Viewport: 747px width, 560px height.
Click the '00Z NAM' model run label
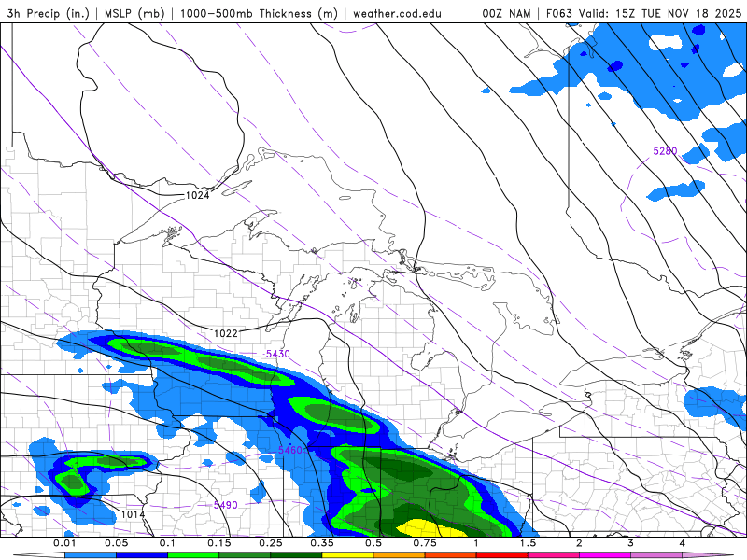click(506, 14)
